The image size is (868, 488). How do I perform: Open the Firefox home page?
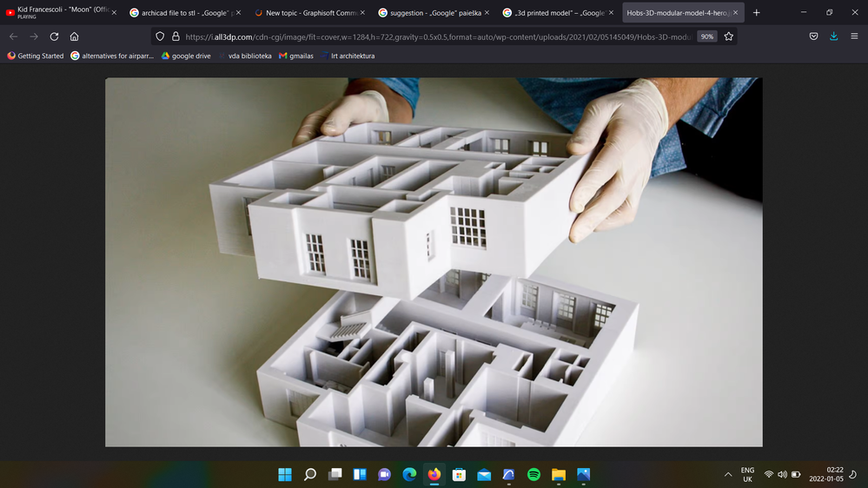click(74, 36)
